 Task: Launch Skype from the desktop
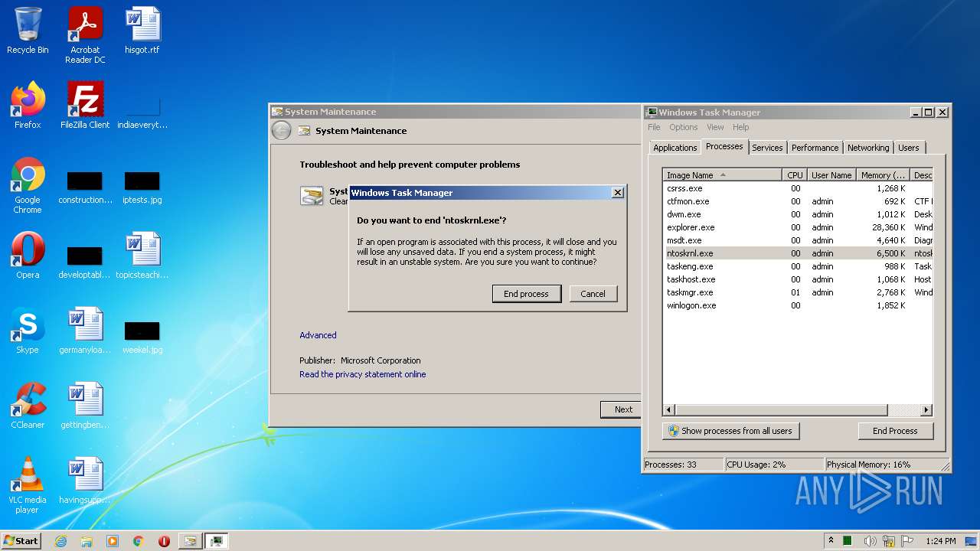[28, 331]
